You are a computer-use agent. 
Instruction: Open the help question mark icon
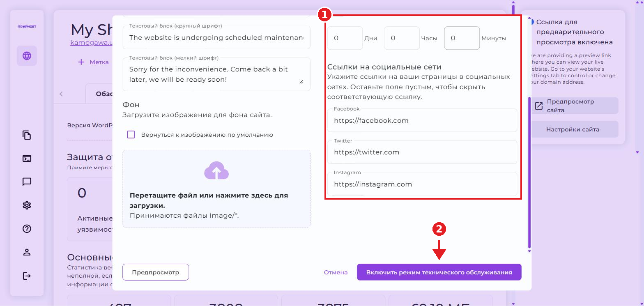pyautogui.click(x=27, y=229)
